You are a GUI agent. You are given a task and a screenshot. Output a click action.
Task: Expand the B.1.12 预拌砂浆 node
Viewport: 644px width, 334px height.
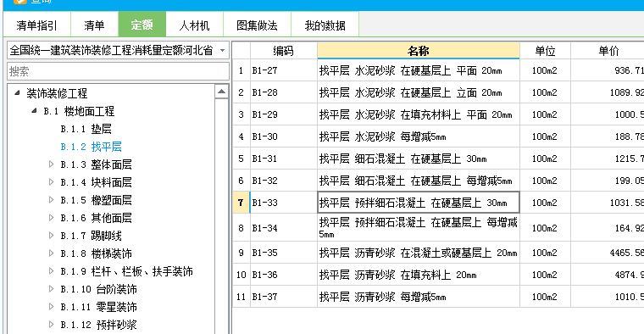(x=52, y=324)
